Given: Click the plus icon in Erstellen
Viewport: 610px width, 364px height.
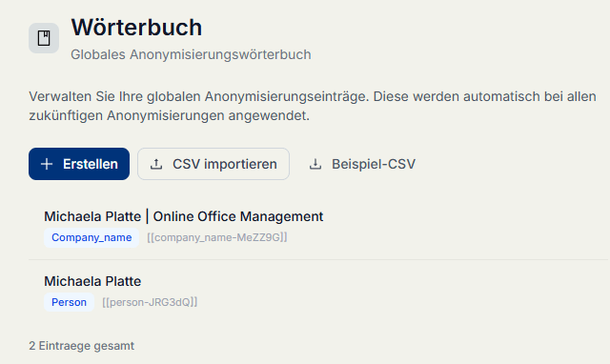Looking at the screenshot, I should [47, 164].
